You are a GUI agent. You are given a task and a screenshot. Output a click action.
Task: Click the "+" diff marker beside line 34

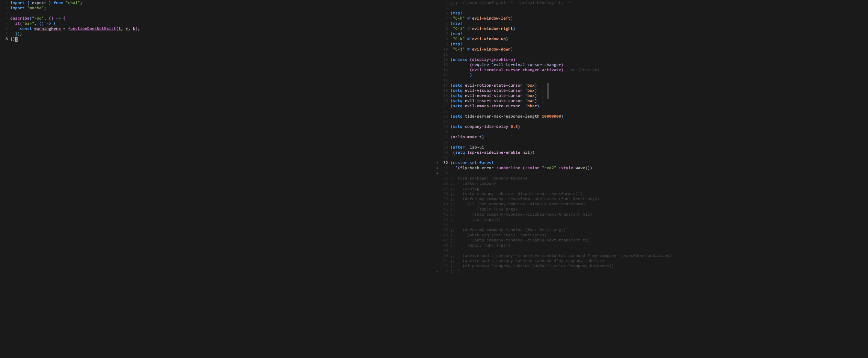(x=437, y=173)
